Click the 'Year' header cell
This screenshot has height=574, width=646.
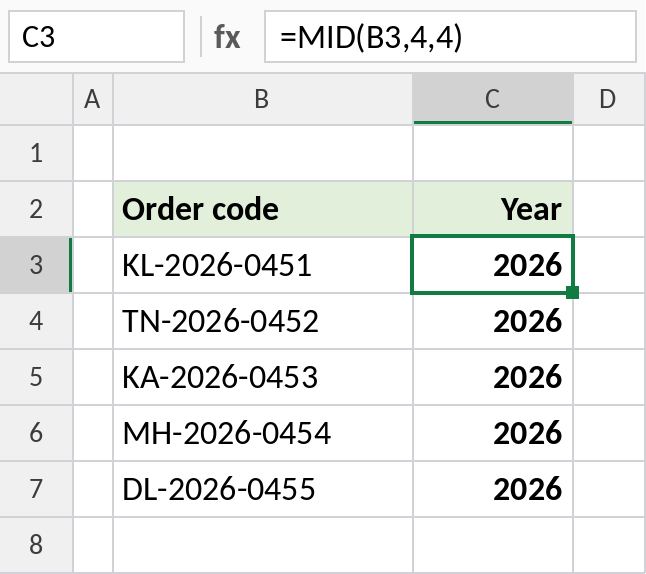(x=493, y=209)
